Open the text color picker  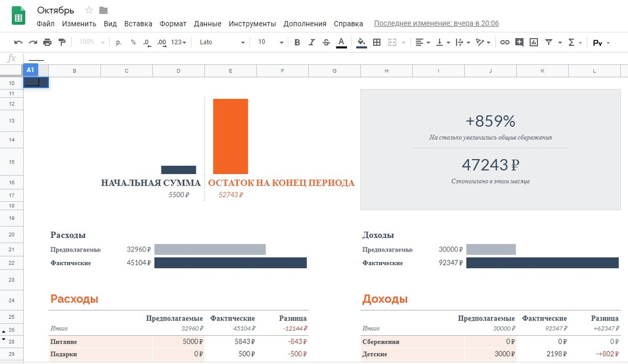click(341, 42)
